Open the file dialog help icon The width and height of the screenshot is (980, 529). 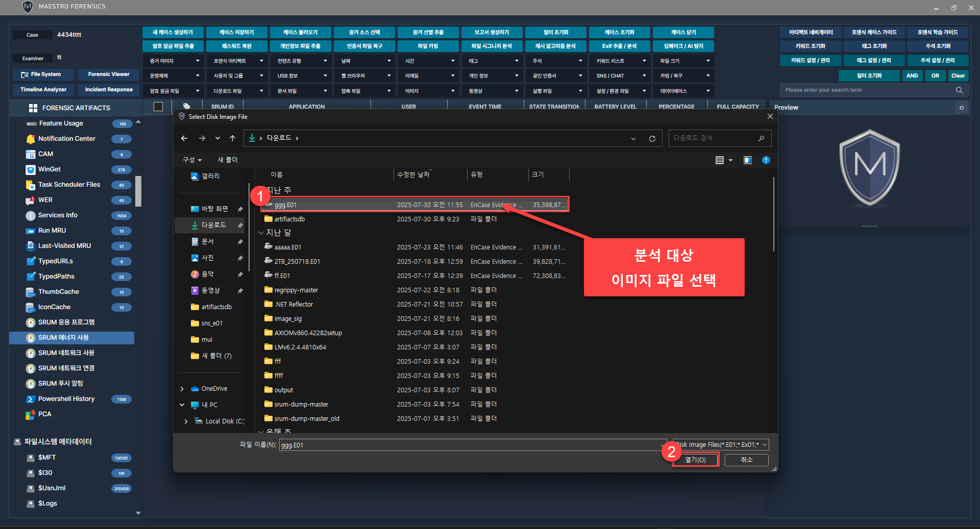click(x=766, y=160)
